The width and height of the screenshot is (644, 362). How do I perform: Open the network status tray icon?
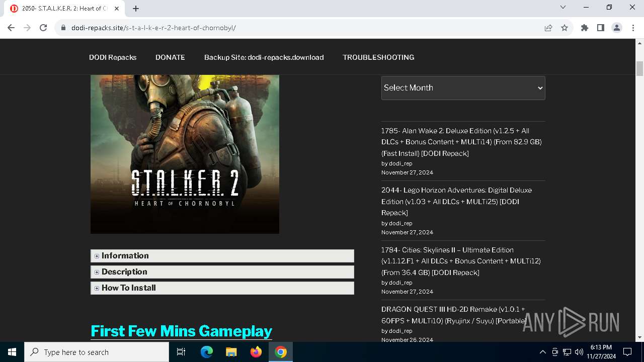point(567,352)
